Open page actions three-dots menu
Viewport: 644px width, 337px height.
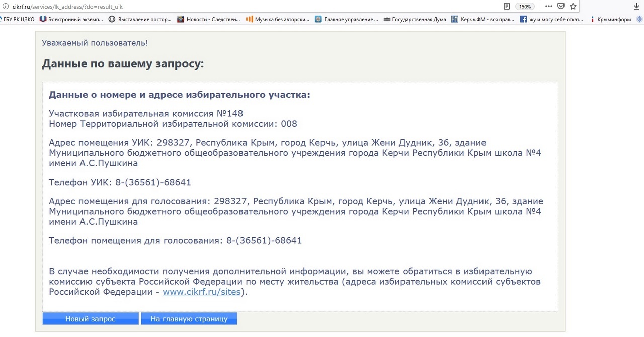548,7
